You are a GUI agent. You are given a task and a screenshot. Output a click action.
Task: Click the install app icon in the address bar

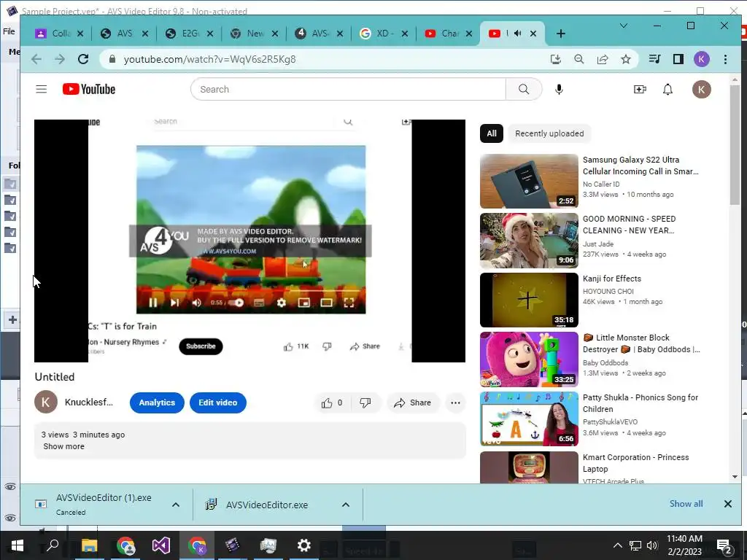click(555, 59)
